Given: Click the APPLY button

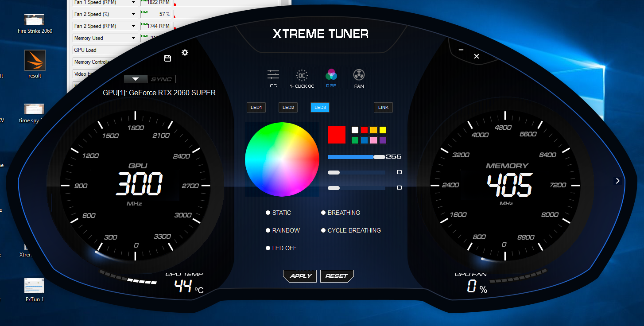Looking at the screenshot, I should coord(300,276).
